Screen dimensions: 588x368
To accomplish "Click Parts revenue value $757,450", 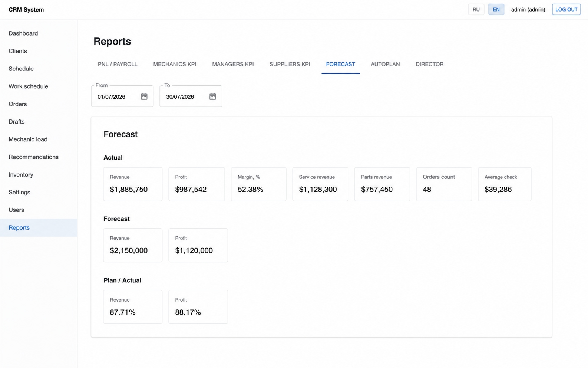I will pyautogui.click(x=377, y=190).
